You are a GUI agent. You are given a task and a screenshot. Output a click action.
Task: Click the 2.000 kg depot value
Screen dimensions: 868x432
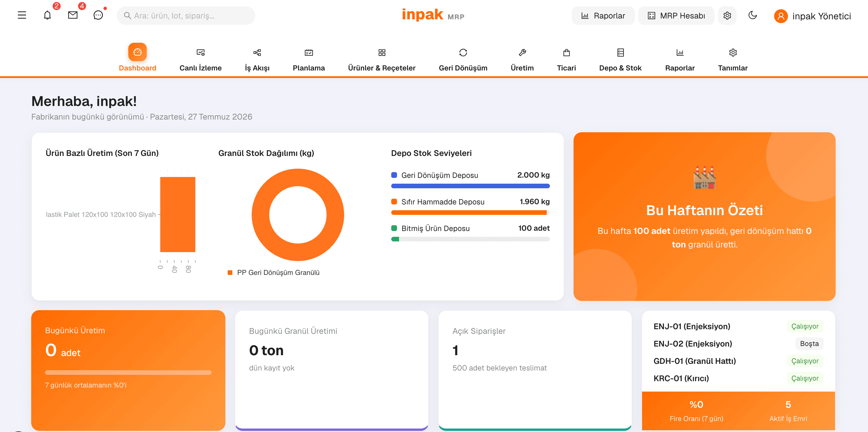coord(533,175)
